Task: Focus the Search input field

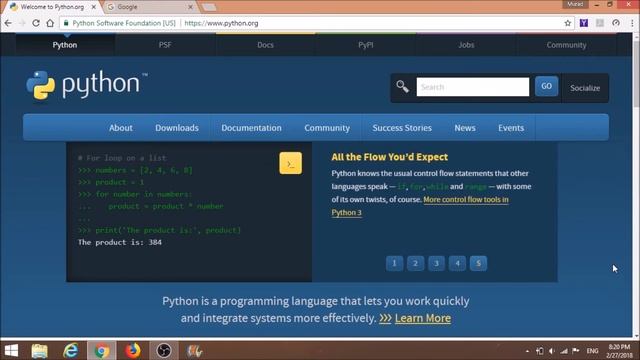Action: [x=473, y=87]
